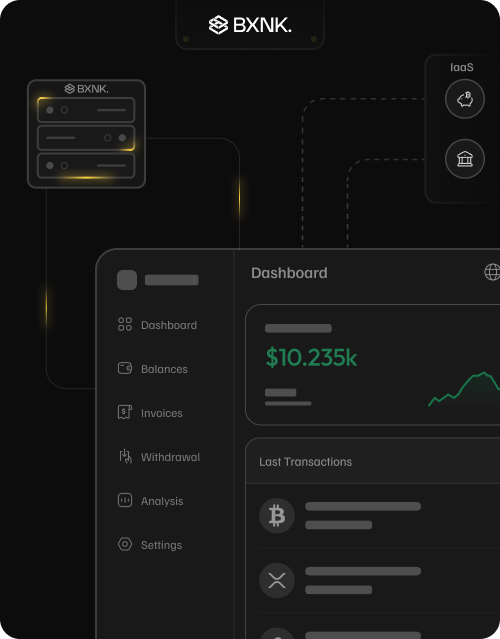Click the bottom server rack unit
The height and width of the screenshot is (639, 500).
86,165
